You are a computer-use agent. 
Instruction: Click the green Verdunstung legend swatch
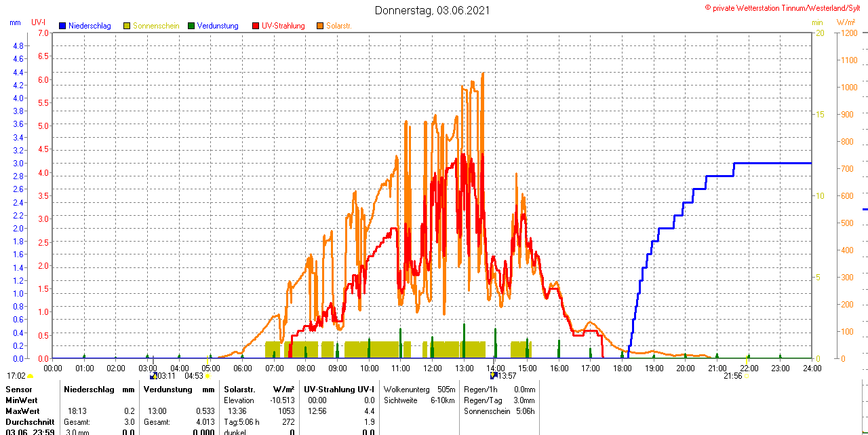pyautogui.click(x=191, y=26)
